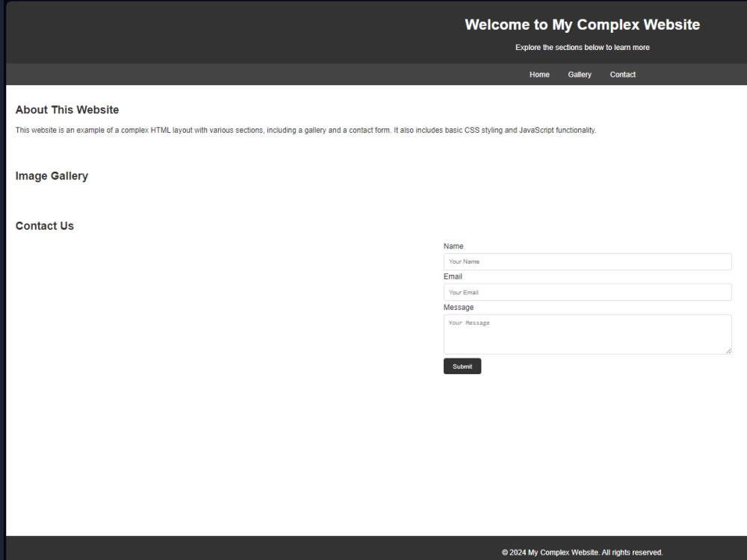Click the Name field label
This screenshot has height=560, width=747.
(x=453, y=246)
